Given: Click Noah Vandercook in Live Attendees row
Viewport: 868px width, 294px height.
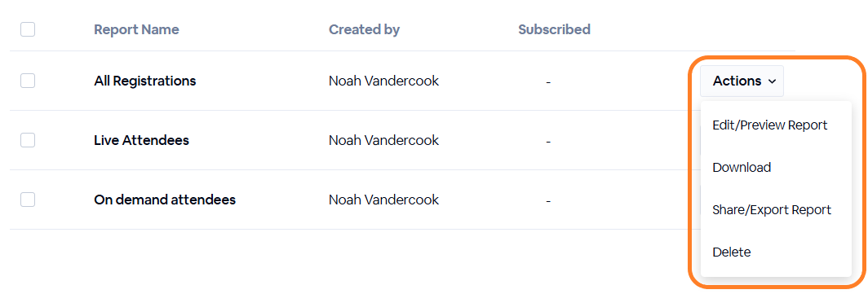Looking at the screenshot, I should (383, 140).
